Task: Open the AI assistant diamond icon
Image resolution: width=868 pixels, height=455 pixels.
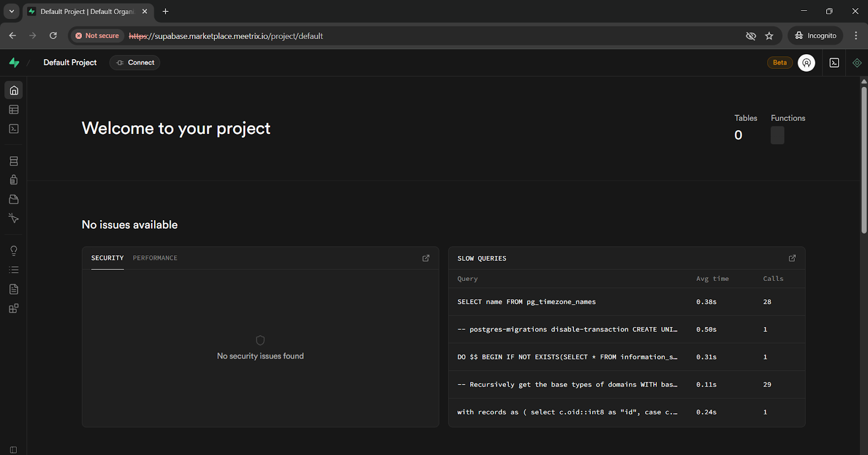Action: click(x=857, y=63)
